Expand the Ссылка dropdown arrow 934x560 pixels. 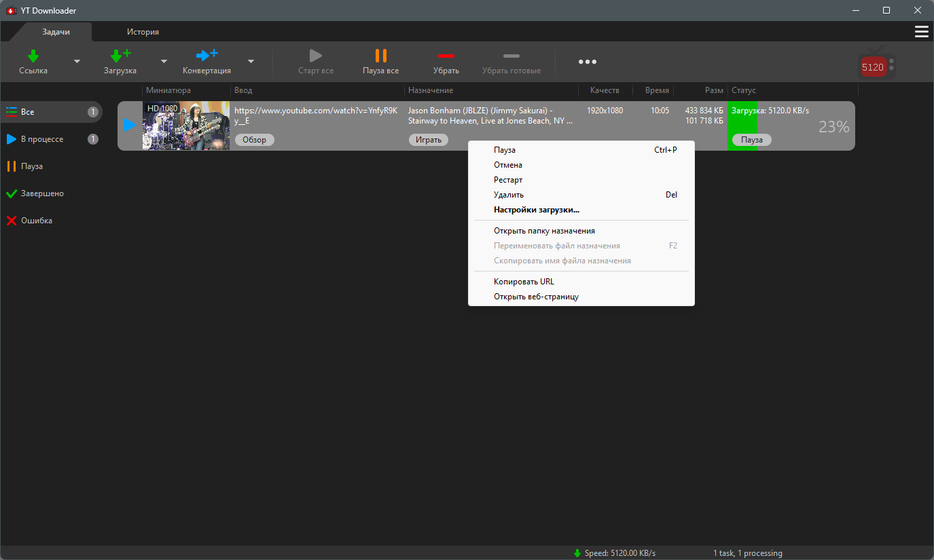(77, 61)
